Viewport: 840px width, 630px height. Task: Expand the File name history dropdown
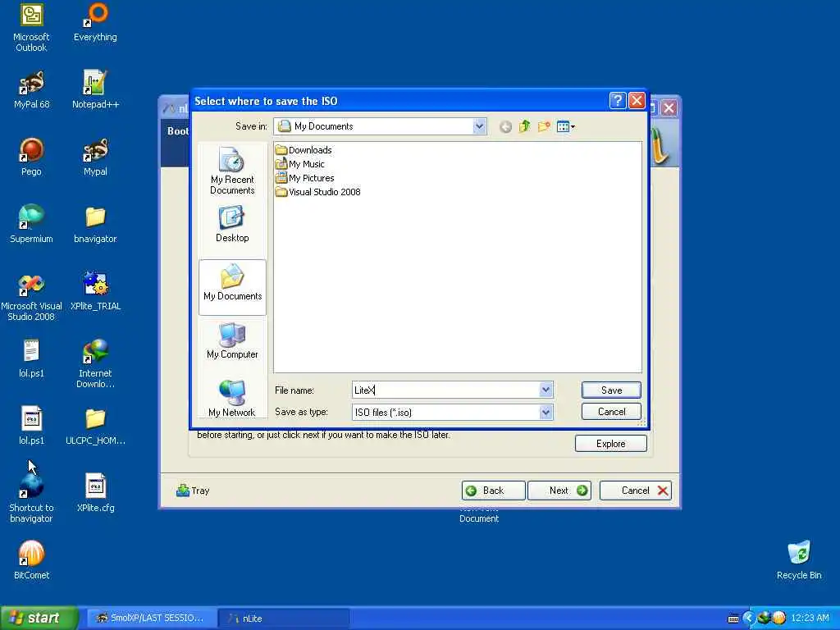pyautogui.click(x=546, y=390)
